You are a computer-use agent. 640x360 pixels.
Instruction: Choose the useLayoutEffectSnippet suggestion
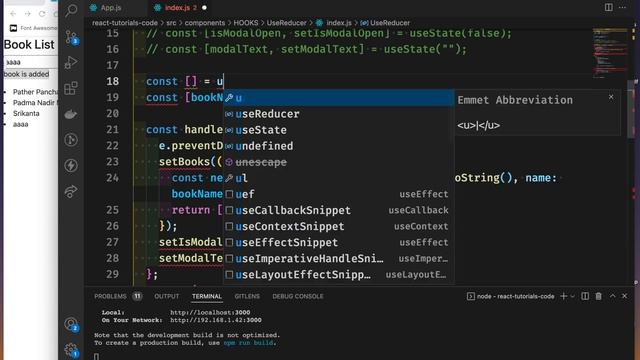click(x=339, y=275)
